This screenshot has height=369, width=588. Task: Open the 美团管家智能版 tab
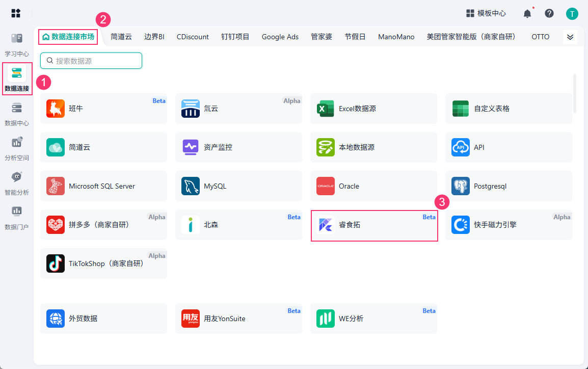pyautogui.click(x=471, y=37)
